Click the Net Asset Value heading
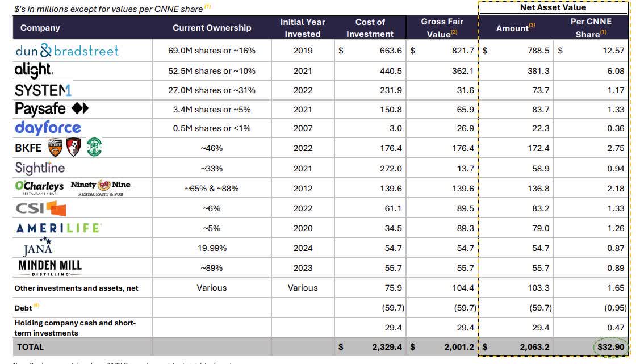The height and width of the screenshot is (364, 636). (553, 7)
